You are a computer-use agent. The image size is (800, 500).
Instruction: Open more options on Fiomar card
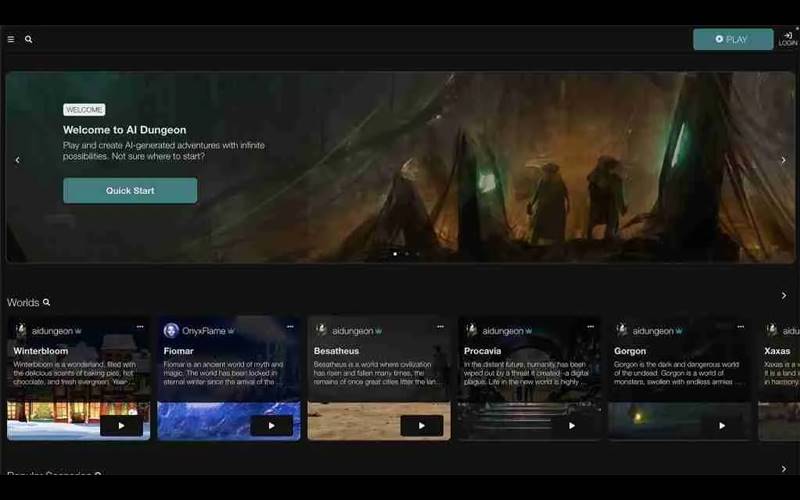[290, 327]
